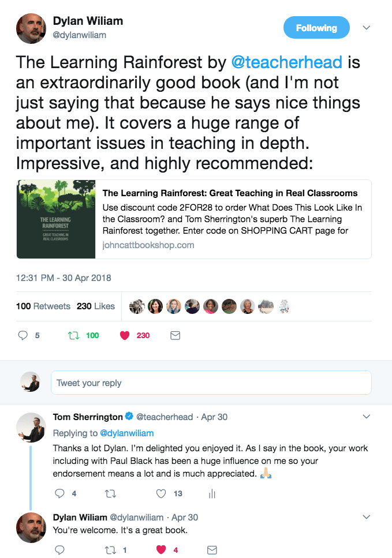Like Tom Sherrington's reply with 13 likes
Screen dimensions: 392x558
tap(161, 493)
